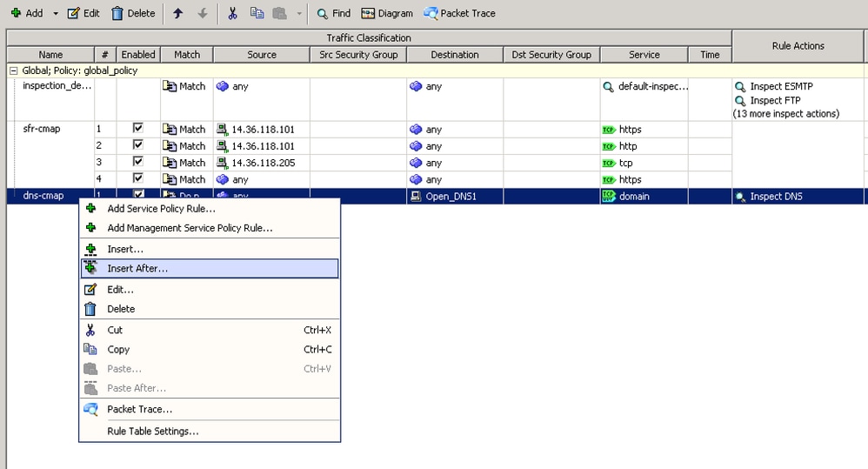868x469 pixels.
Task: Click the Source column header
Action: 262,55
